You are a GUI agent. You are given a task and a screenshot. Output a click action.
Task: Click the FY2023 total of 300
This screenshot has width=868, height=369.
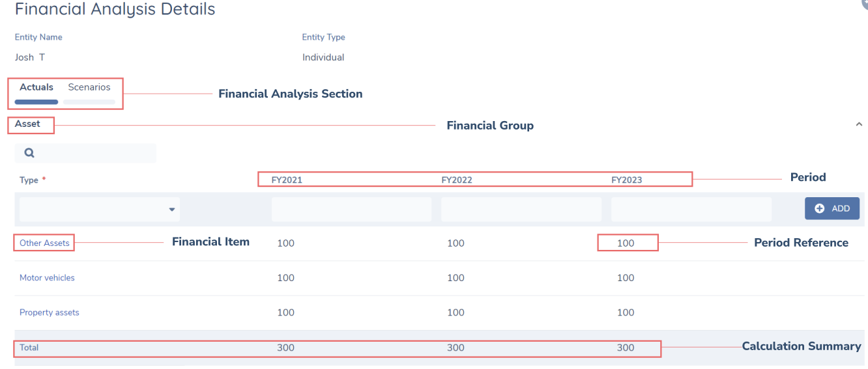[626, 348]
